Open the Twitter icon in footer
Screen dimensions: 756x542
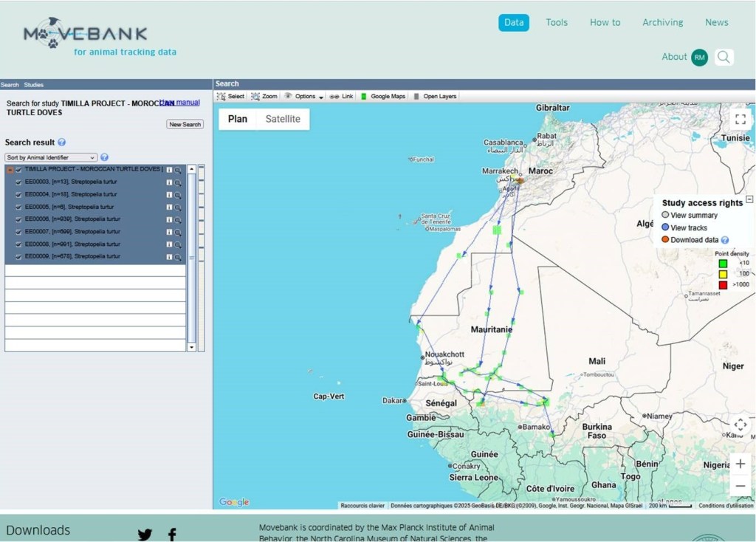145,535
